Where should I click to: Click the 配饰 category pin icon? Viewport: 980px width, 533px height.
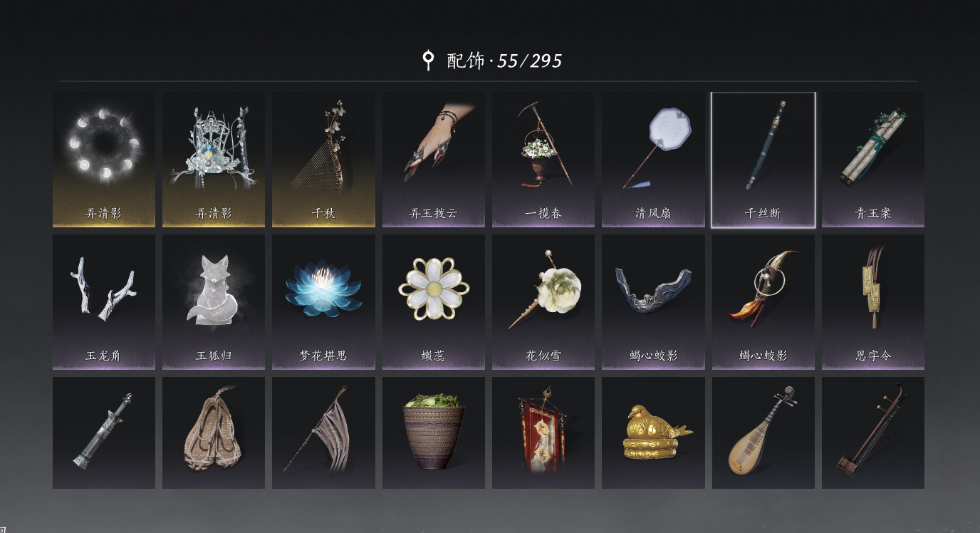[x=428, y=60]
